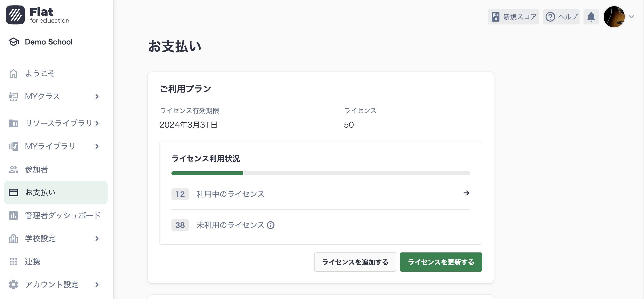Select the ようこそ home icon
This screenshot has height=299, width=644.
click(x=13, y=73)
